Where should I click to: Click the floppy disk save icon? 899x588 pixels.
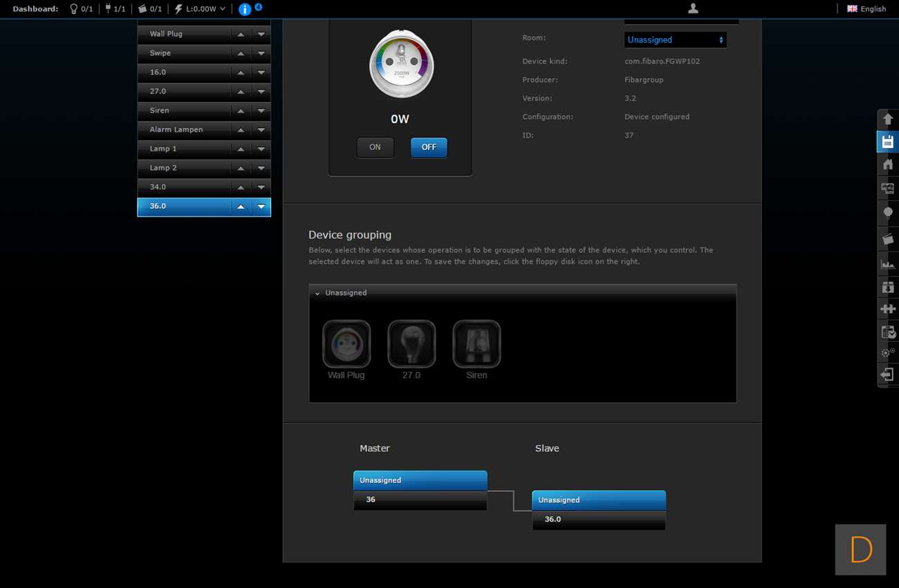(888, 142)
